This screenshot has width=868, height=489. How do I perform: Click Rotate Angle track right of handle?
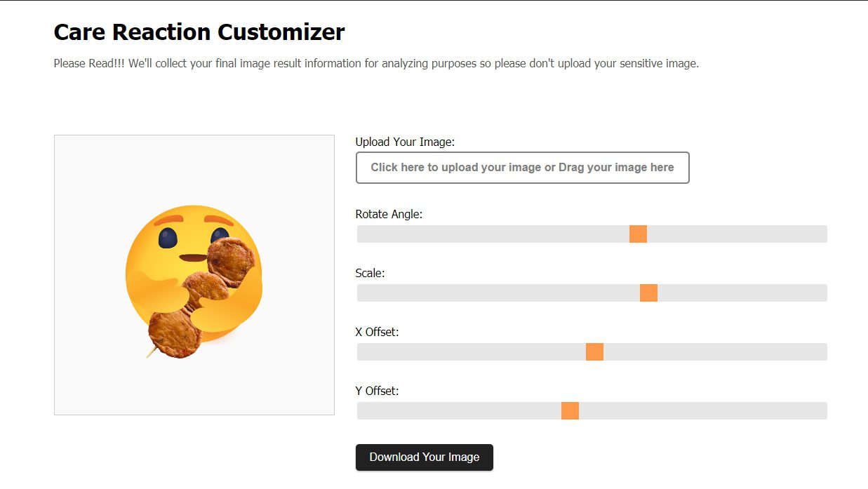coord(737,234)
